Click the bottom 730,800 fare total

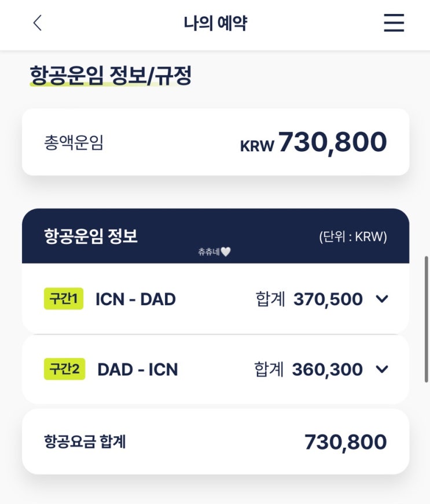pyautogui.click(x=346, y=441)
